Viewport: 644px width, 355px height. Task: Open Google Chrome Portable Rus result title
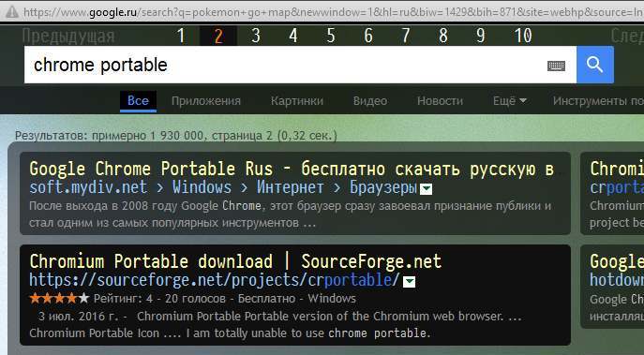point(292,169)
